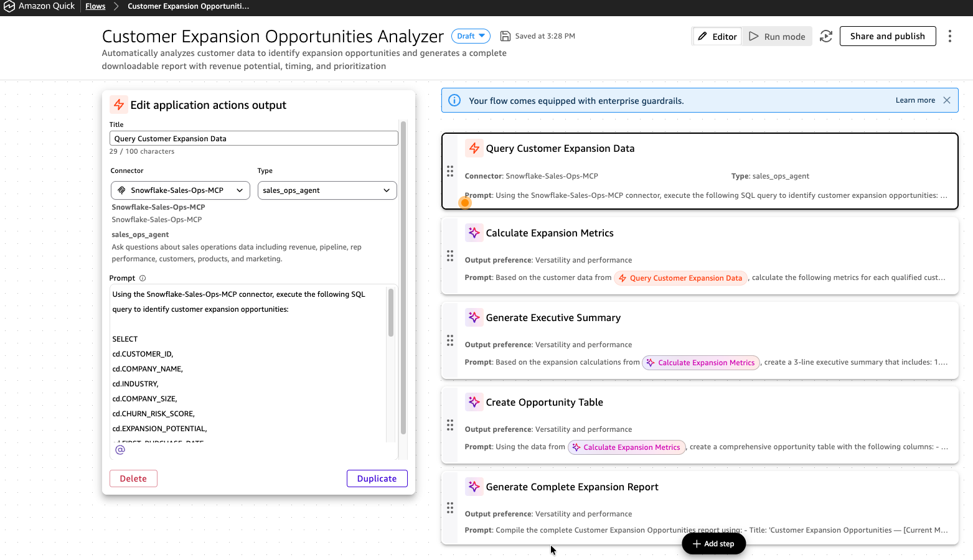
Task: Click the cd.COMPANY_NAME line in prompt
Action: pos(148,369)
